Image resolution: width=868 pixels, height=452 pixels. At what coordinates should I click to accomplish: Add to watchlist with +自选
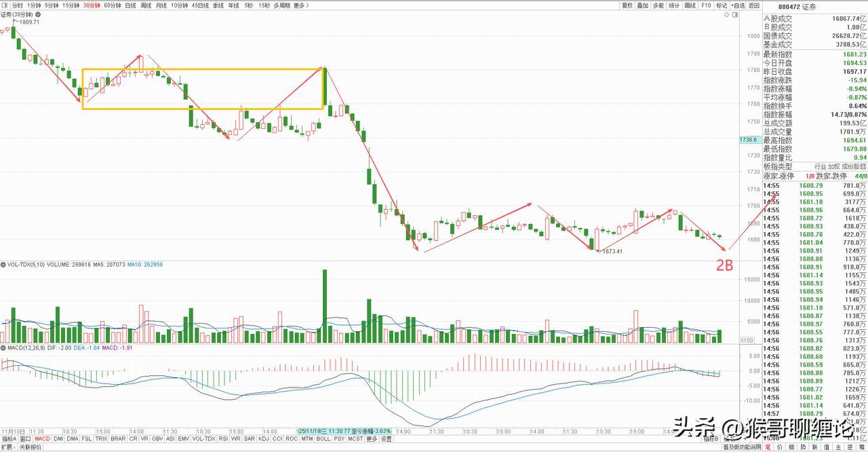coord(738,5)
